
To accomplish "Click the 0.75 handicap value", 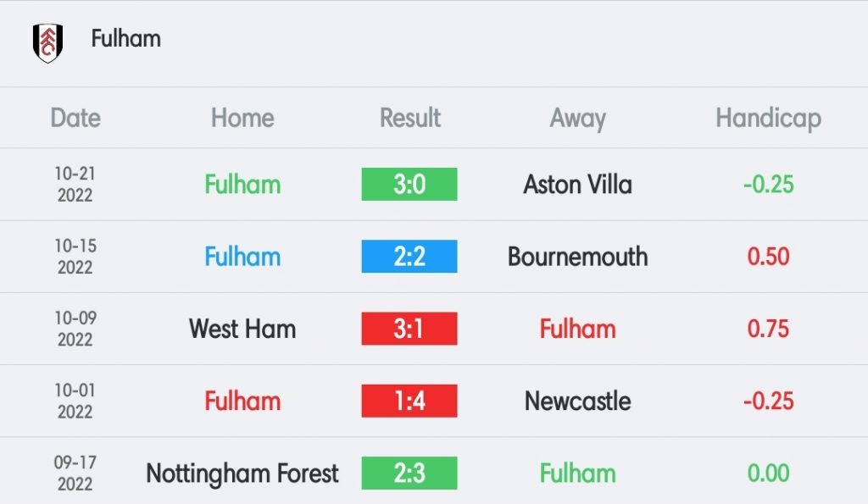I will pos(768,329).
